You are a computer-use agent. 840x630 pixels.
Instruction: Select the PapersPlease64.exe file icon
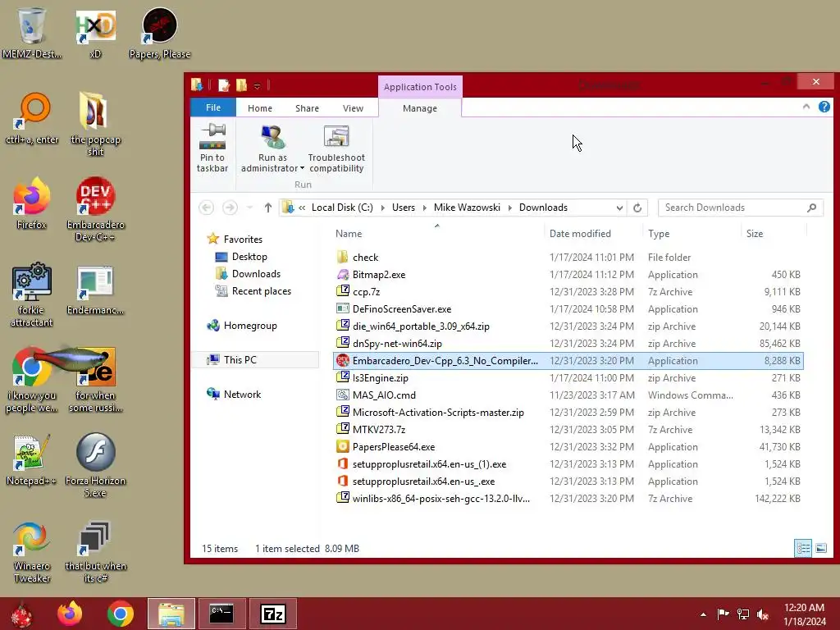(342, 446)
